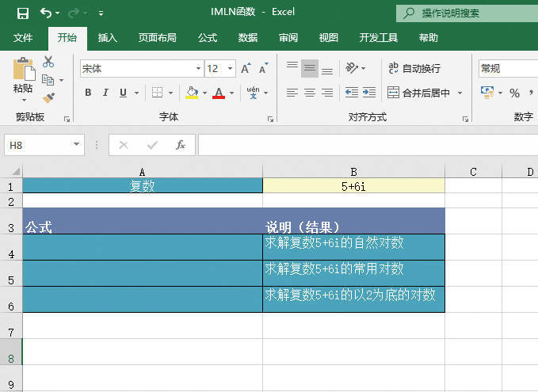Viewport: 538px width, 392px height.
Task: Click the Increase Font Size icon
Action: [246, 69]
